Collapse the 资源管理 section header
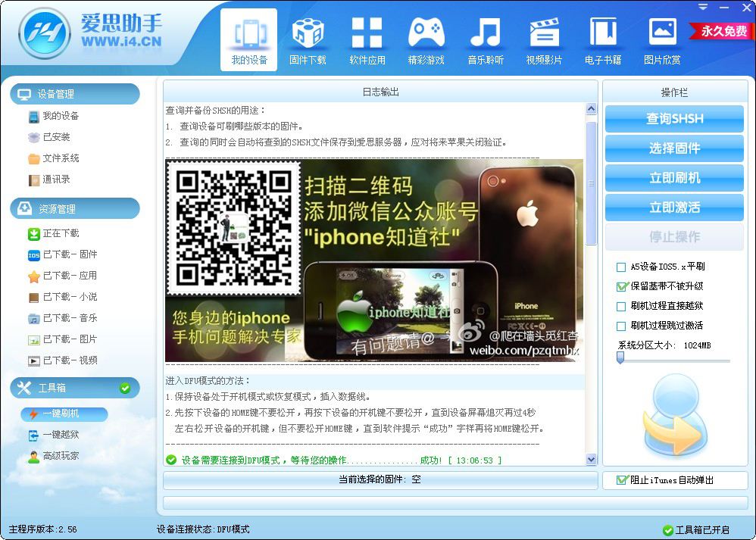Image resolution: width=756 pixels, height=540 pixels. pyautogui.click(x=75, y=209)
